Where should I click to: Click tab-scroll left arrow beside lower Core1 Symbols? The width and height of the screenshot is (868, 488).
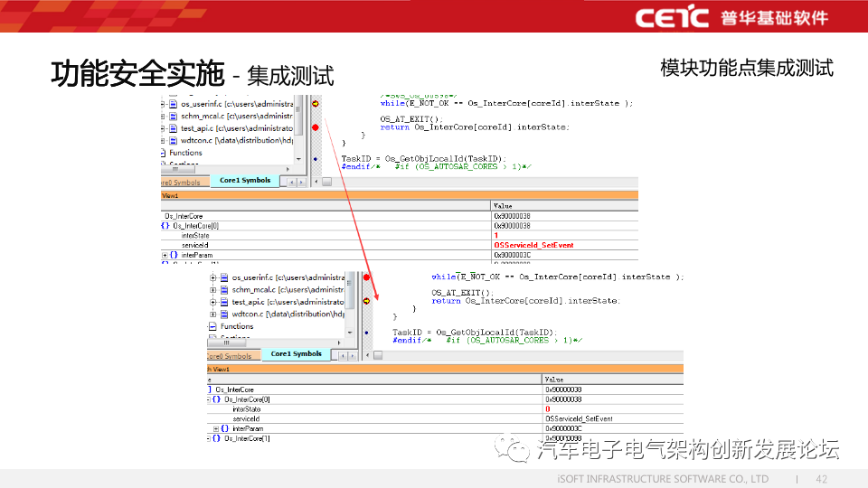[x=343, y=356]
